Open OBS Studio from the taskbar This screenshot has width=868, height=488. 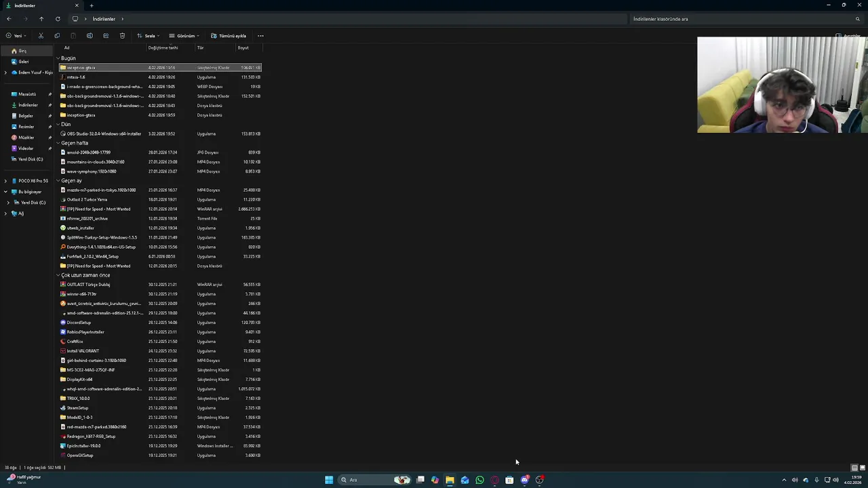point(539,480)
